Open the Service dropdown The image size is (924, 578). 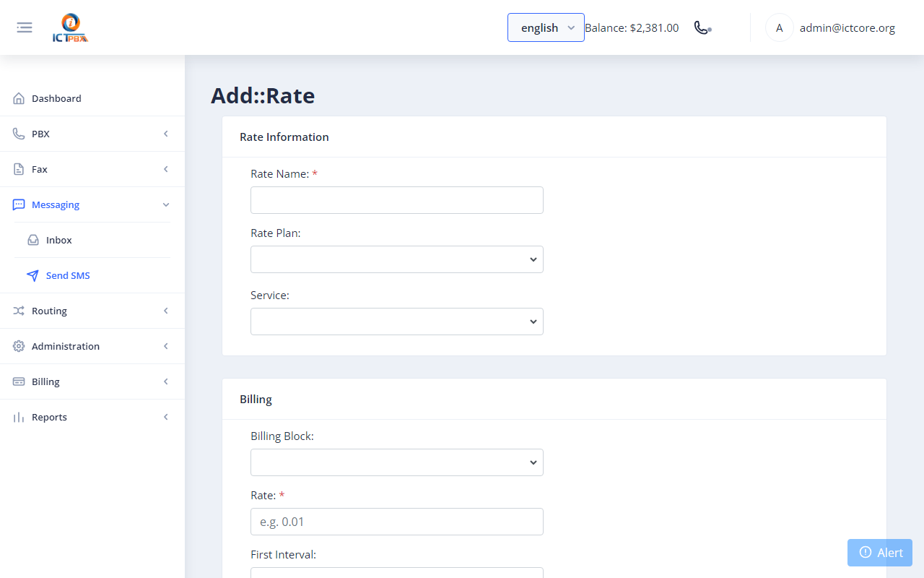point(397,322)
